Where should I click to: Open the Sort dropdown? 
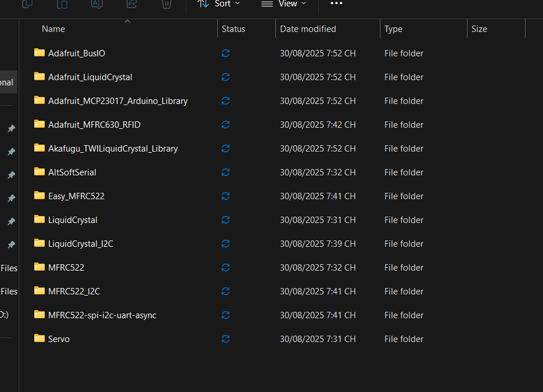pos(218,4)
